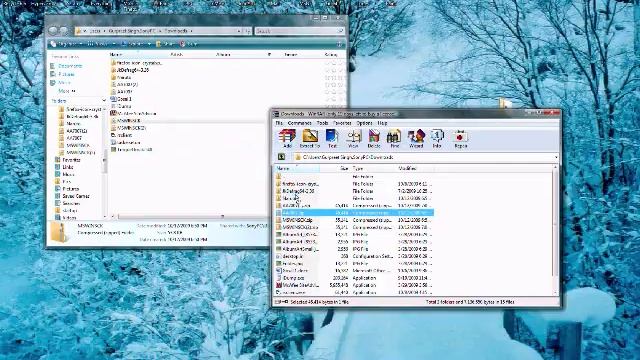
Task: Click the Repair icon in WinRAR toolbar
Action: tap(461, 139)
